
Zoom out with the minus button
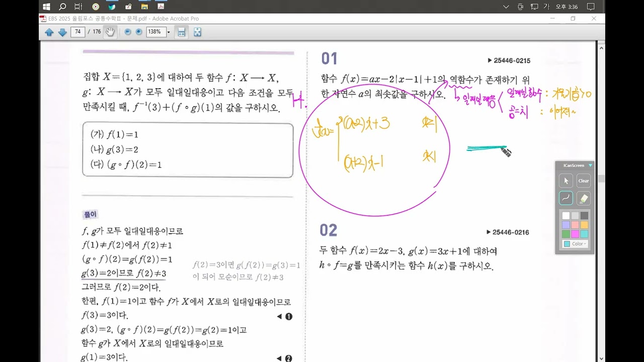click(x=128, y=32)
